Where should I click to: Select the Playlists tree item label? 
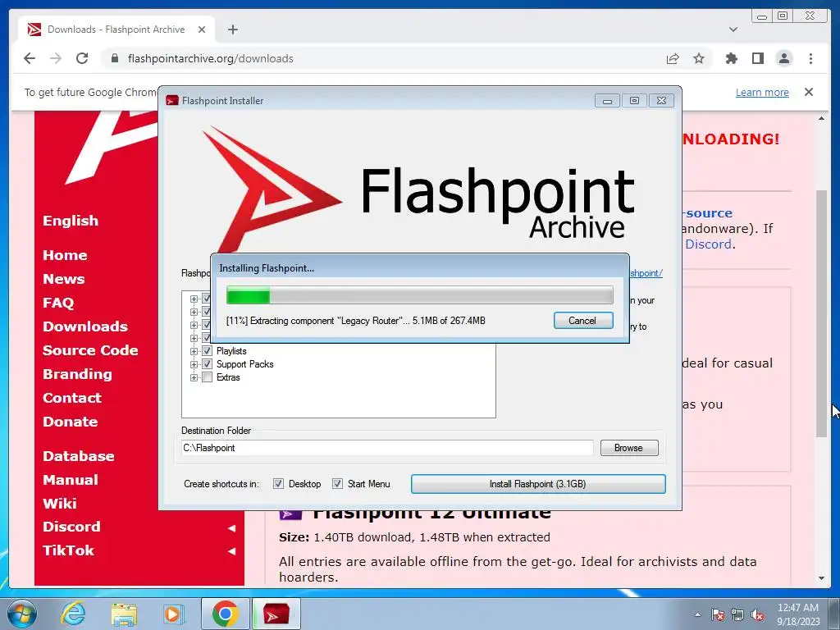(231, 351)
